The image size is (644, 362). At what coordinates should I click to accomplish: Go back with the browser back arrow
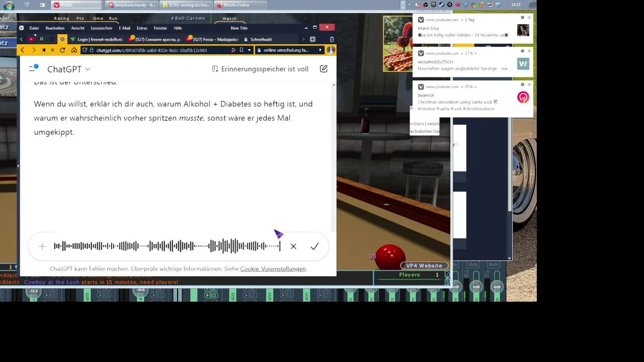click(x=22, y=50)
